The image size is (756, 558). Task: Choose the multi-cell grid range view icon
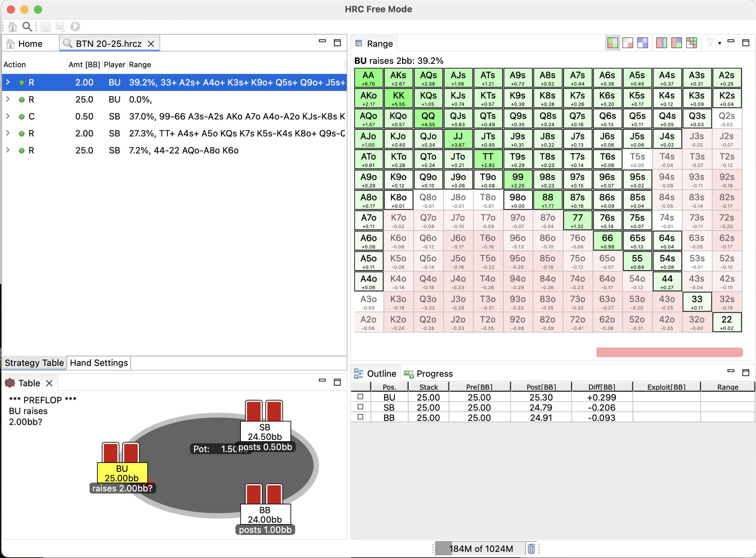(691, 43)
